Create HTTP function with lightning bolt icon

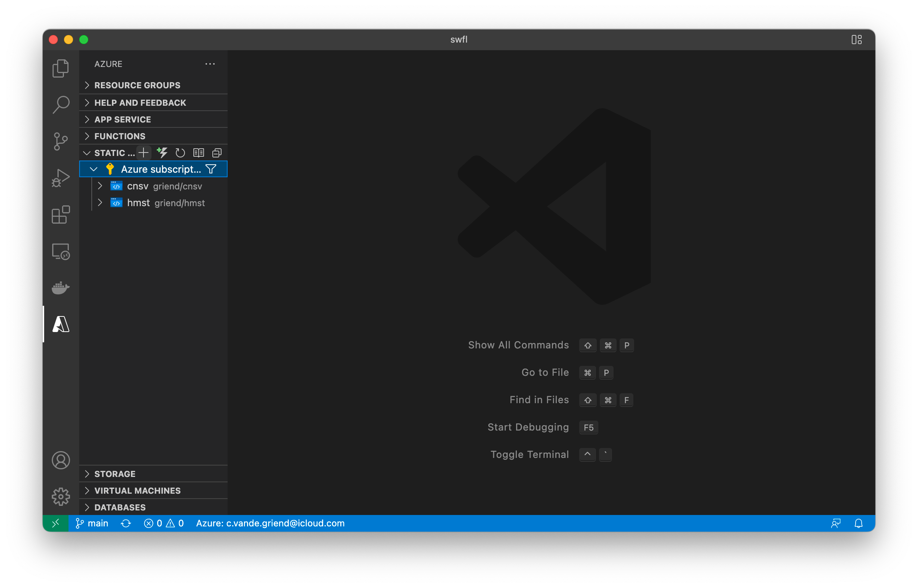pos(162,153)
